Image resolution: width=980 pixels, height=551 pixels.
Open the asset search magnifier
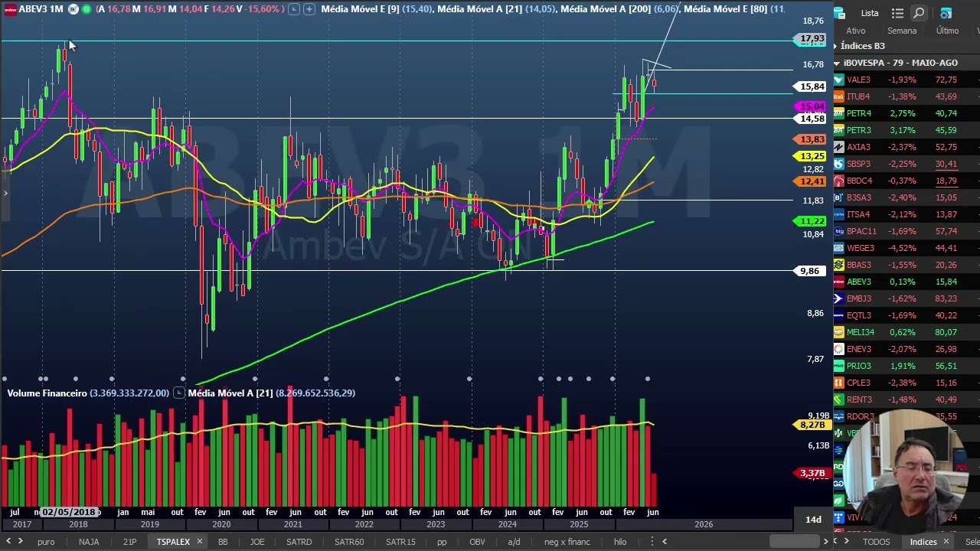coord(919,13)
